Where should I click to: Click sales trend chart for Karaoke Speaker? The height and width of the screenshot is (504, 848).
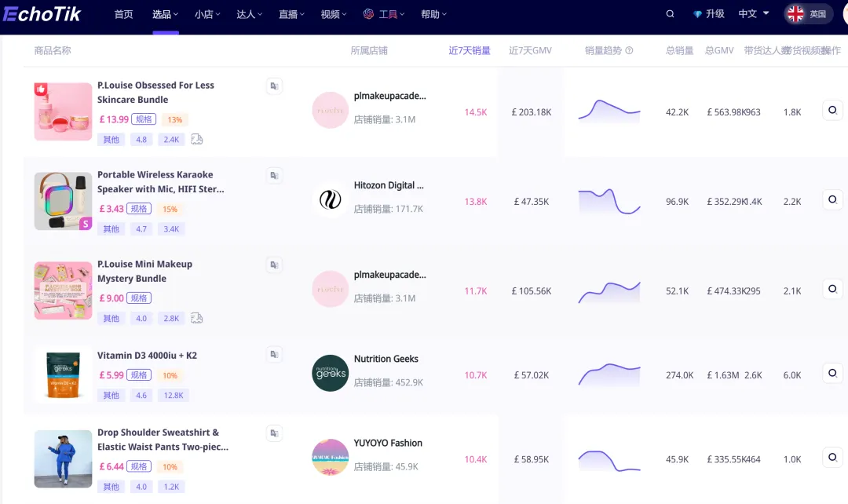609,201
